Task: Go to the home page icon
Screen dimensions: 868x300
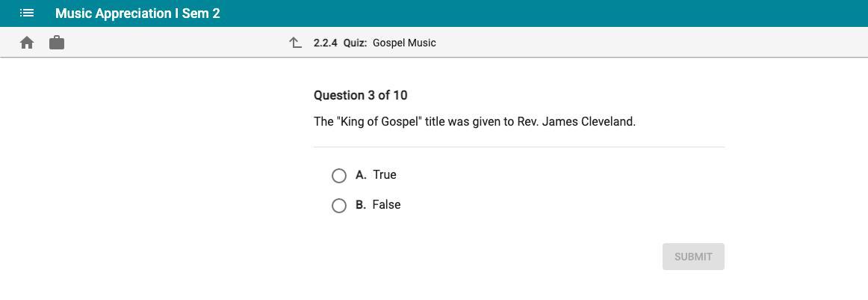Action: [27, 43]
